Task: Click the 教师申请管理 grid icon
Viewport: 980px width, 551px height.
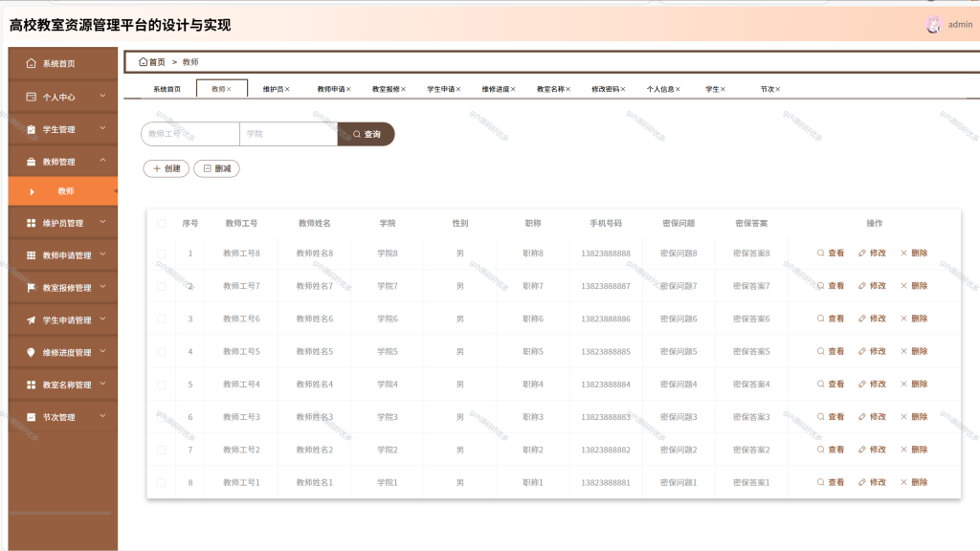Action: click(31, 255)
